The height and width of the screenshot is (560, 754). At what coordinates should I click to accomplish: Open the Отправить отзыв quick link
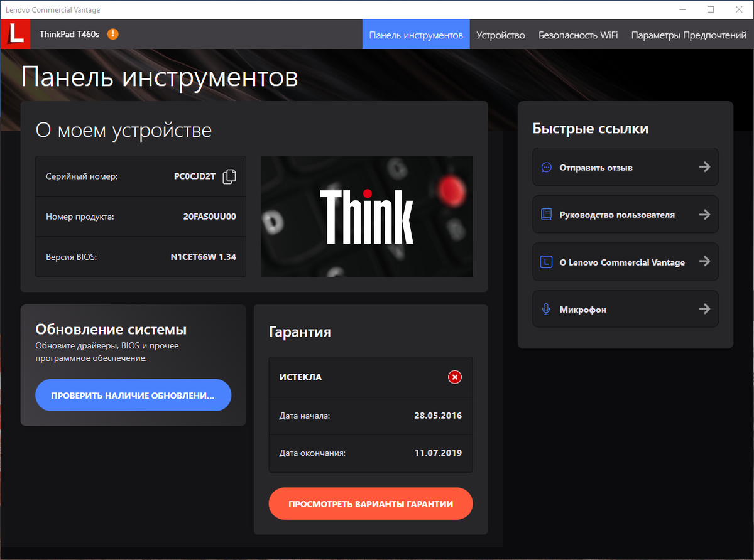tap(625, 167)
